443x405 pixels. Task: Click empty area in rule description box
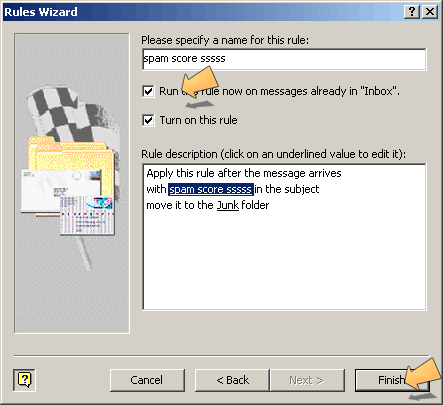284,263
